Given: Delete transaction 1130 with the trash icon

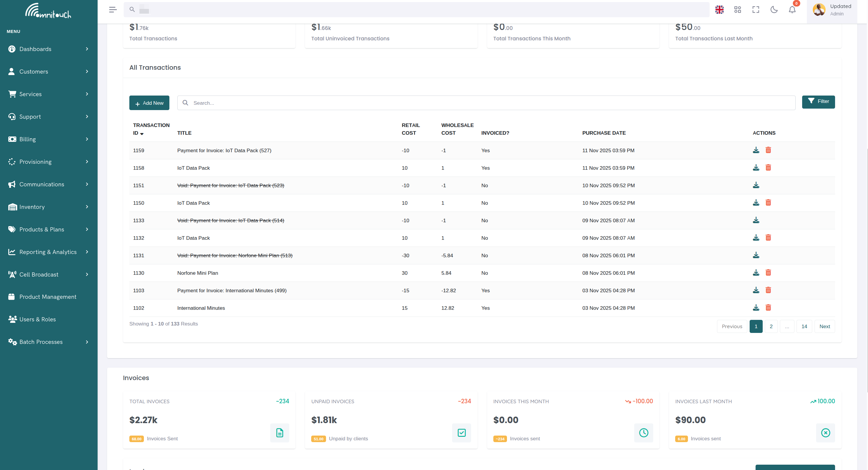Looking at the screenshot, I should click(768, 273).
